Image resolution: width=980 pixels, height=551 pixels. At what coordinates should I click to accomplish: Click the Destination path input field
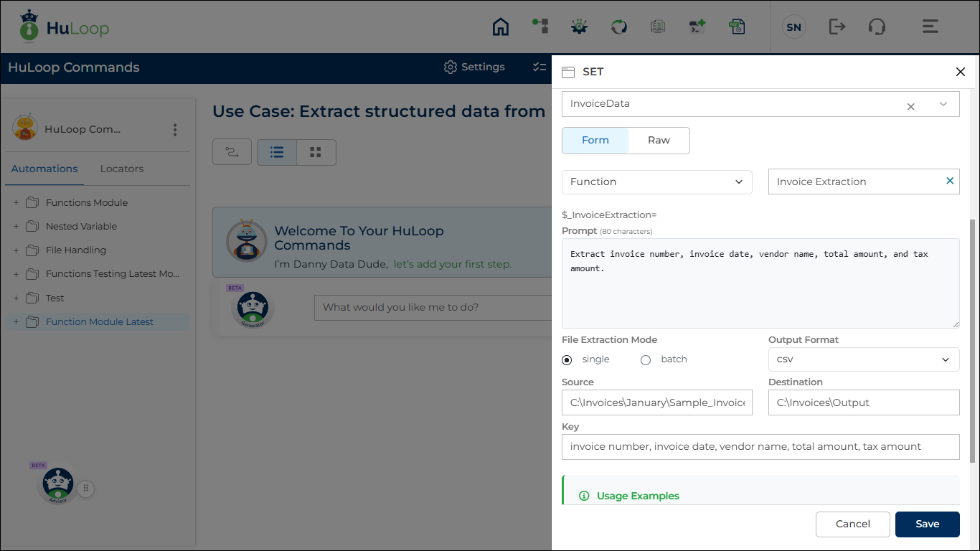tap(863, 402)
